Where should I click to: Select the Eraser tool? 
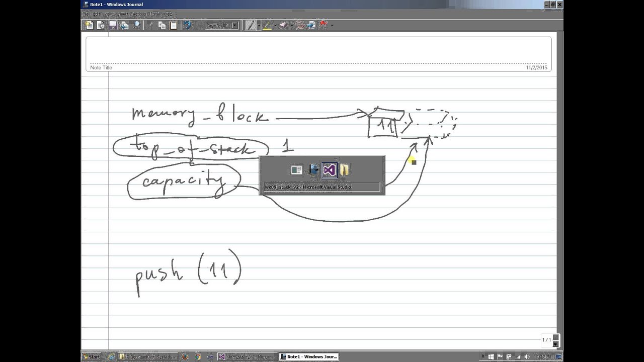point(283,25)
